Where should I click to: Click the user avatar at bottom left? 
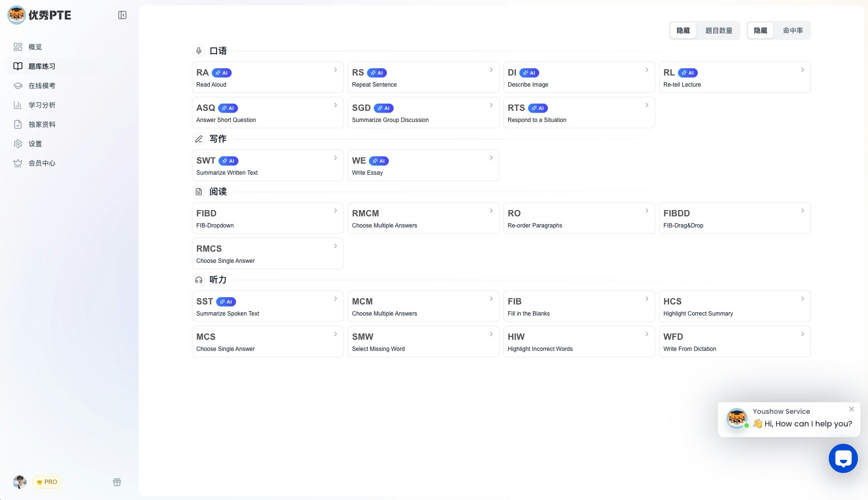[19, 482]
